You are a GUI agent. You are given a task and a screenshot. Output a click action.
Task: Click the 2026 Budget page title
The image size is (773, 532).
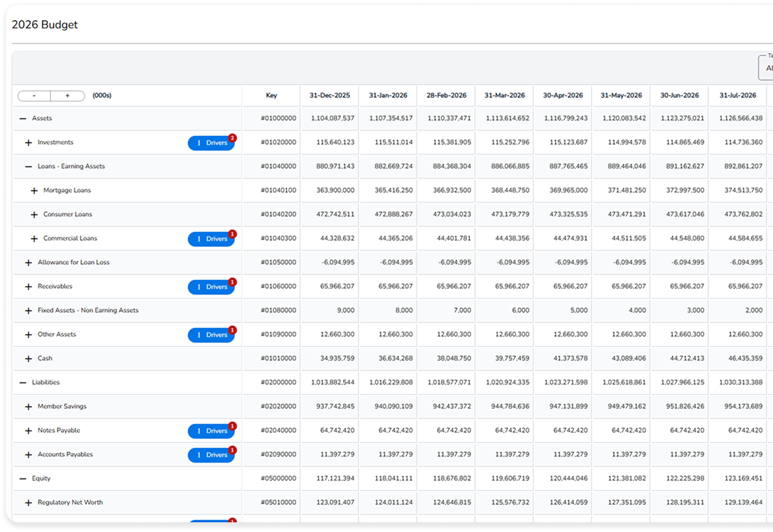[44, 25]
